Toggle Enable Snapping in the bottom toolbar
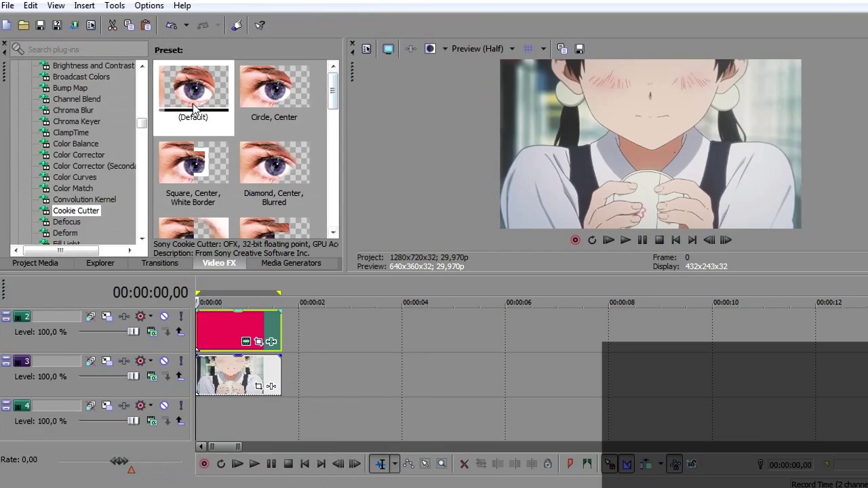This screenshot has width=868, height=488. coord(610,464)
